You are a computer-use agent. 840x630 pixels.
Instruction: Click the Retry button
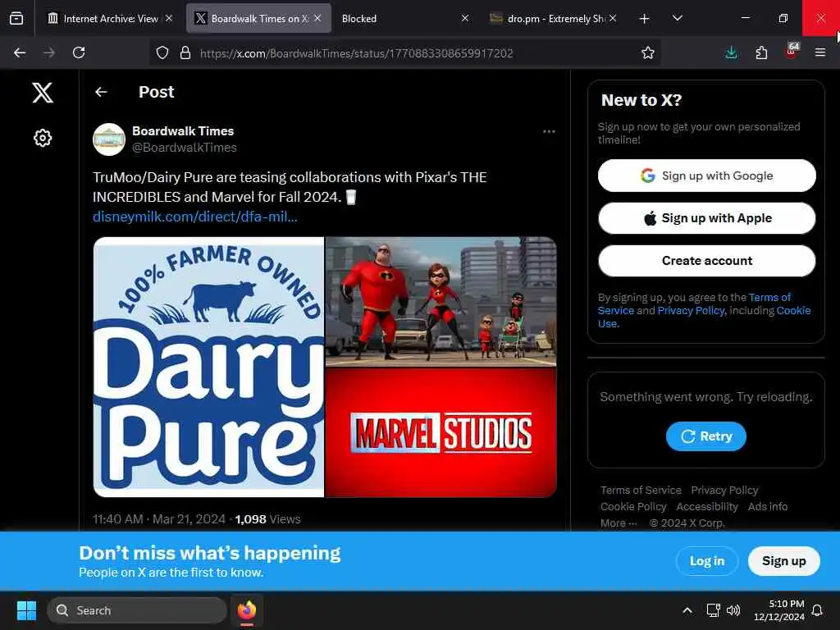(706, 436)
